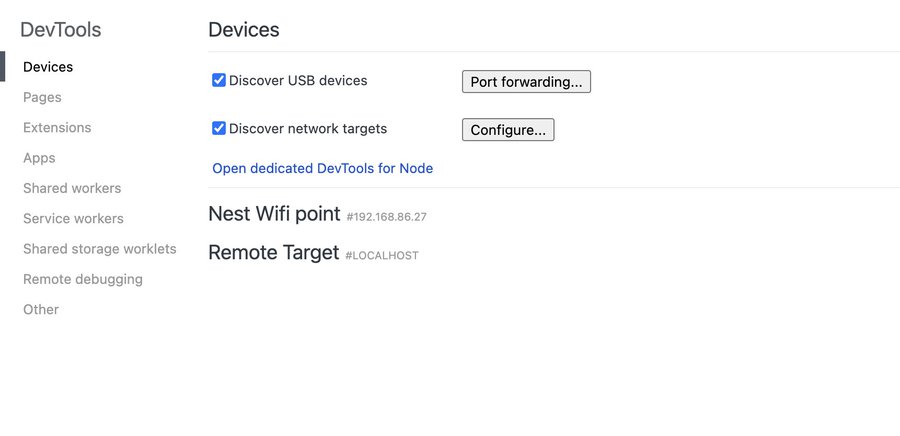
Task: Open dedicated DevTools for Node link
Action: click(x=322, y=168)
